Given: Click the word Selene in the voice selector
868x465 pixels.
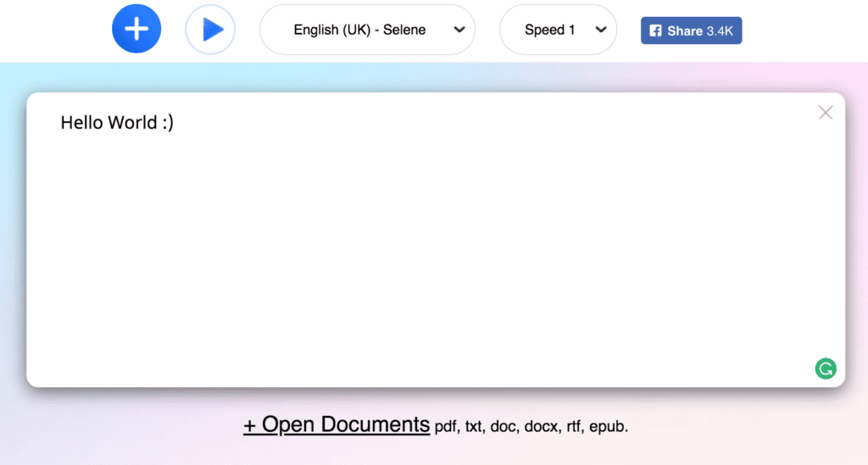Looking at the screenshot, I should [x=404, y=30].
